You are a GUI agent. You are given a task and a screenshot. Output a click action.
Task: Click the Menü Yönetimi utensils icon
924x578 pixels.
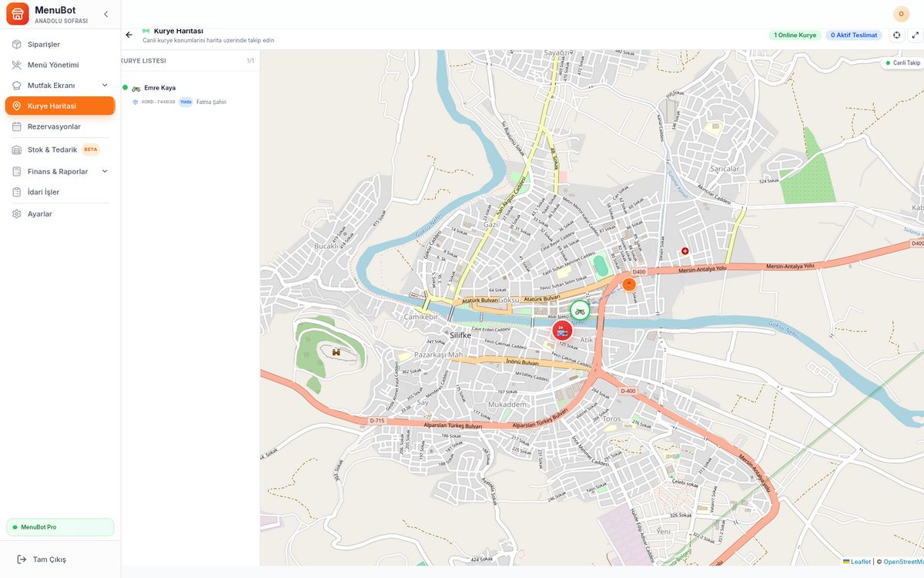coord(17,65)
